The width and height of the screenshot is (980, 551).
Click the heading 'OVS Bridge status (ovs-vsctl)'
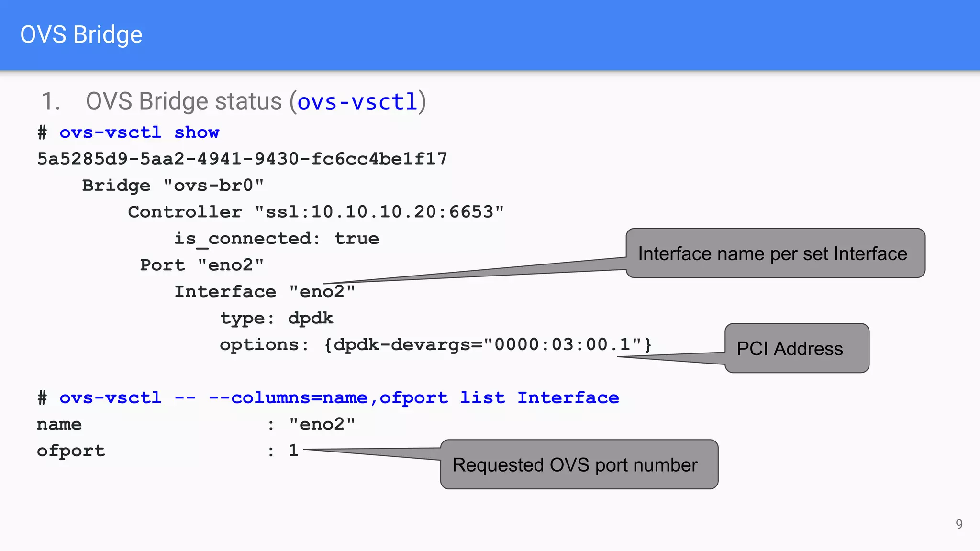point(256,101)
